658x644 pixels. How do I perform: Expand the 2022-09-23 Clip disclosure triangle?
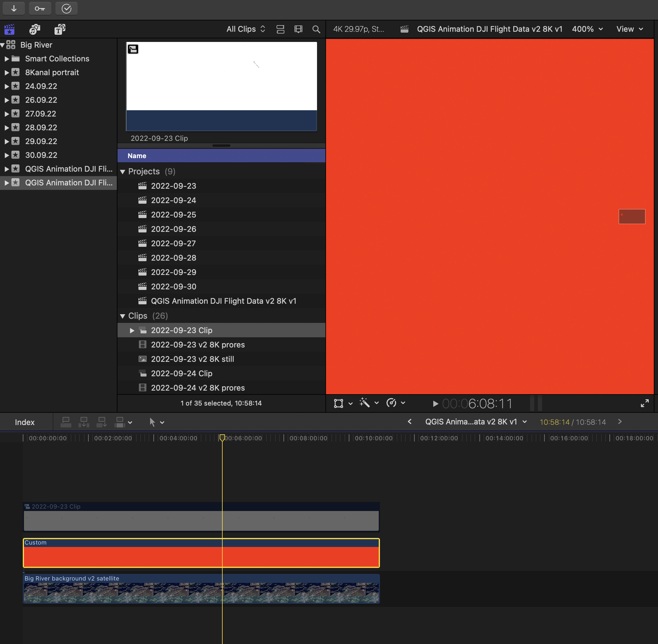132,330
